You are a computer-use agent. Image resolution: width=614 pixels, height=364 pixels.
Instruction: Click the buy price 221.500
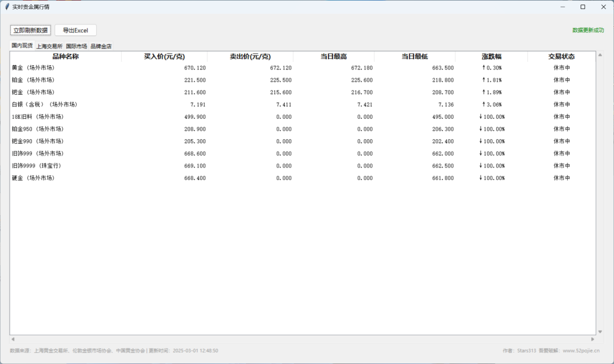(195, 80)
